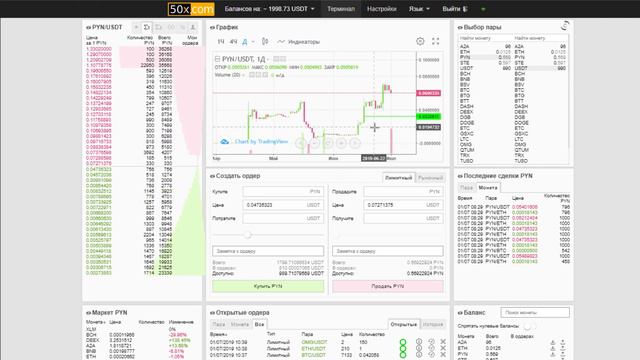Image resolution: width=640 pixels, height=360 pixels.
Task: Select Монета tab in open orders
Action: (240, 324)
